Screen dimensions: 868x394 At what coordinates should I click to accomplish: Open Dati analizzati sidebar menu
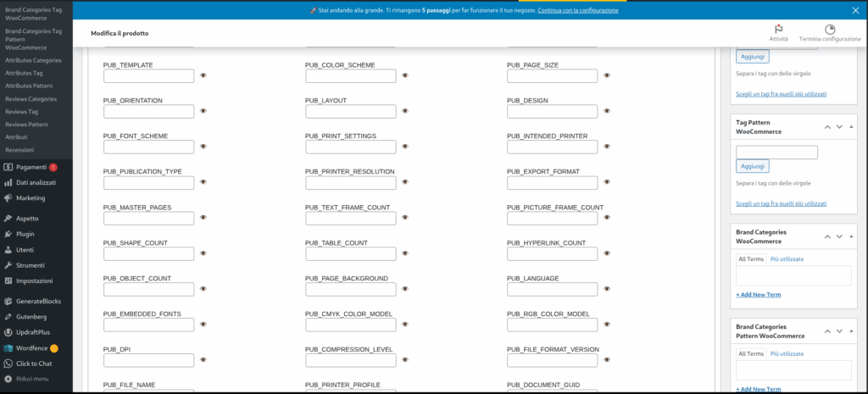36,183
